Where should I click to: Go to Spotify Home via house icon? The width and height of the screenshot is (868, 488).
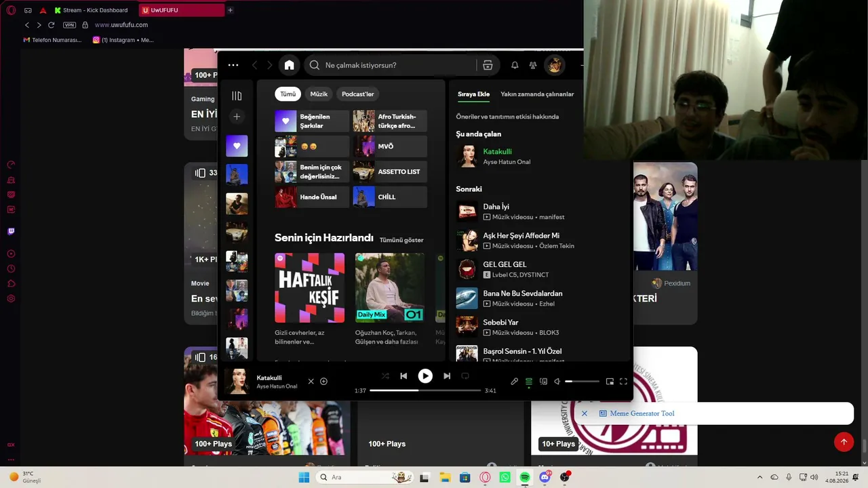point(289,65)
